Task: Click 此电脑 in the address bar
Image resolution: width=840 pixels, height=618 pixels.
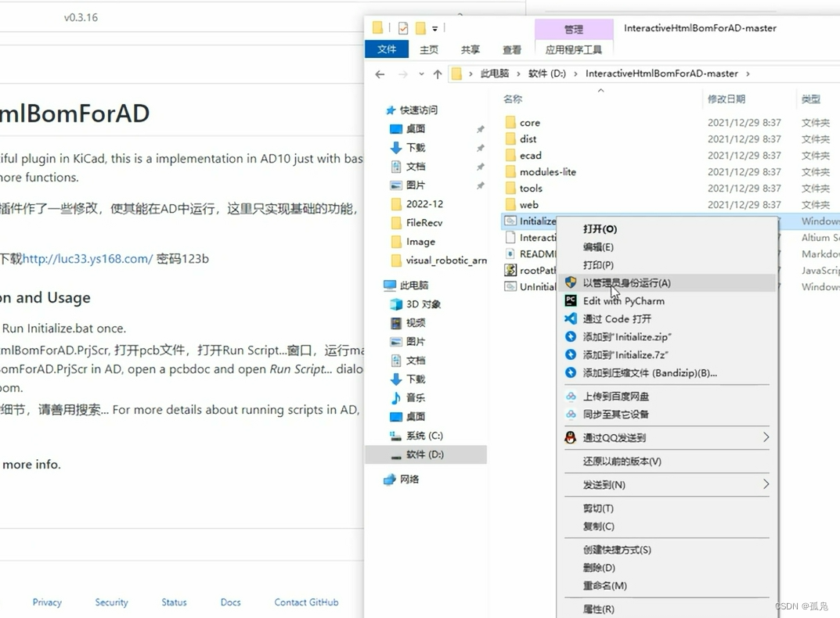Action: 495,74
